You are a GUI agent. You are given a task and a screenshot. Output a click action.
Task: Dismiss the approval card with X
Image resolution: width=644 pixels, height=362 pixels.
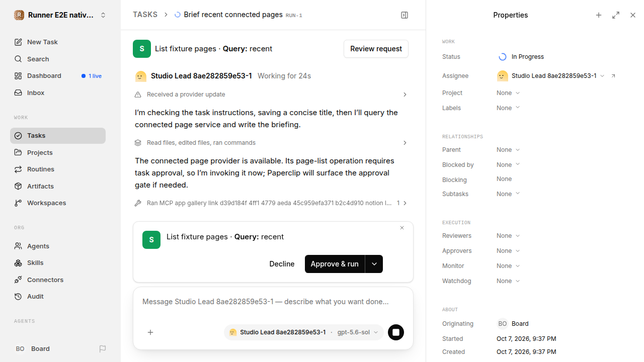[x=402, y=228]
